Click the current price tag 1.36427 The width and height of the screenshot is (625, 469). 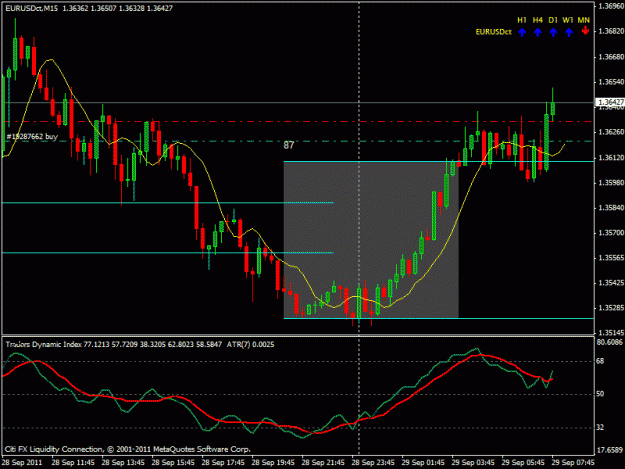611,102
